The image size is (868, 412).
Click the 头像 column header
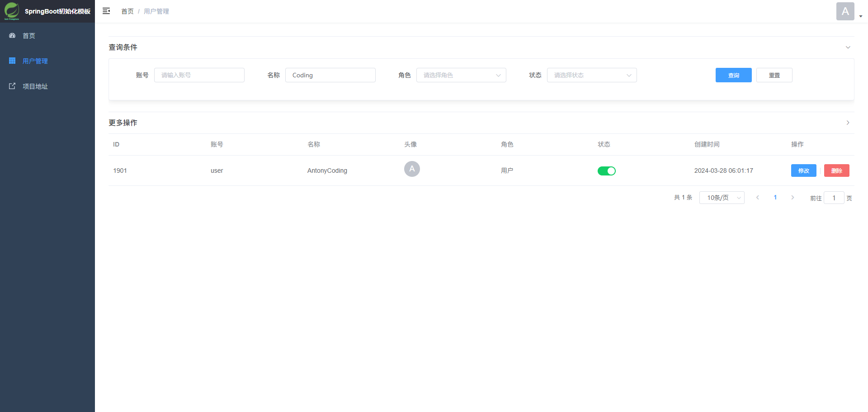410,144
